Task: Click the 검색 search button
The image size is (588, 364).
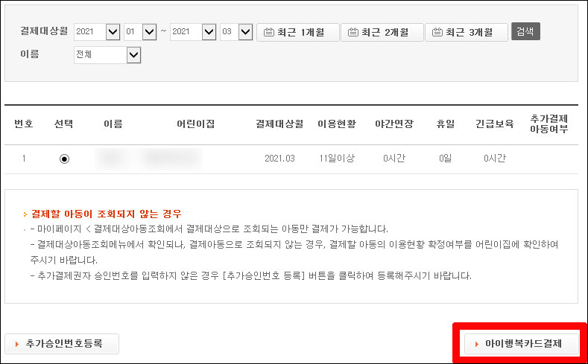Action: [525, 31]
